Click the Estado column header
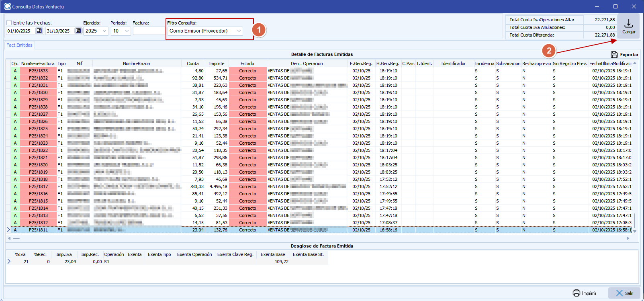This screenshot has width=644, height=301. tap(247, 63)
